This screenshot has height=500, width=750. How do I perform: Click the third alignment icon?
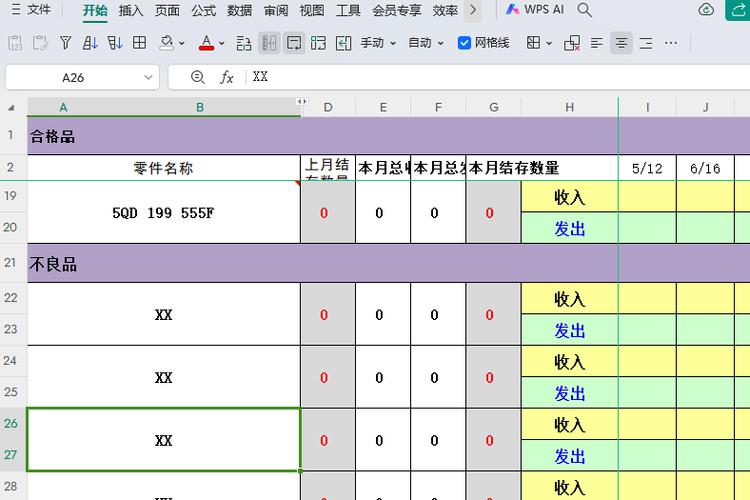646,43
